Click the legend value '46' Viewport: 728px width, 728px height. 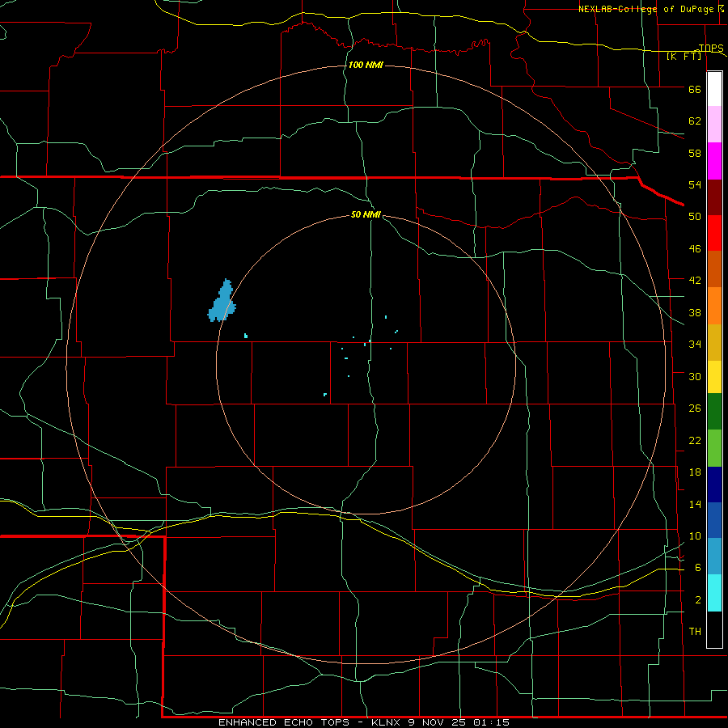coord(695,249)
